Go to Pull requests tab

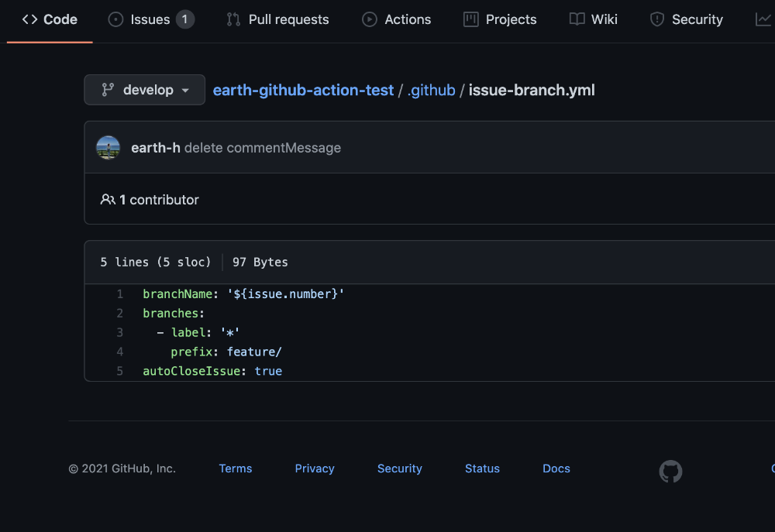coord(277,20)
